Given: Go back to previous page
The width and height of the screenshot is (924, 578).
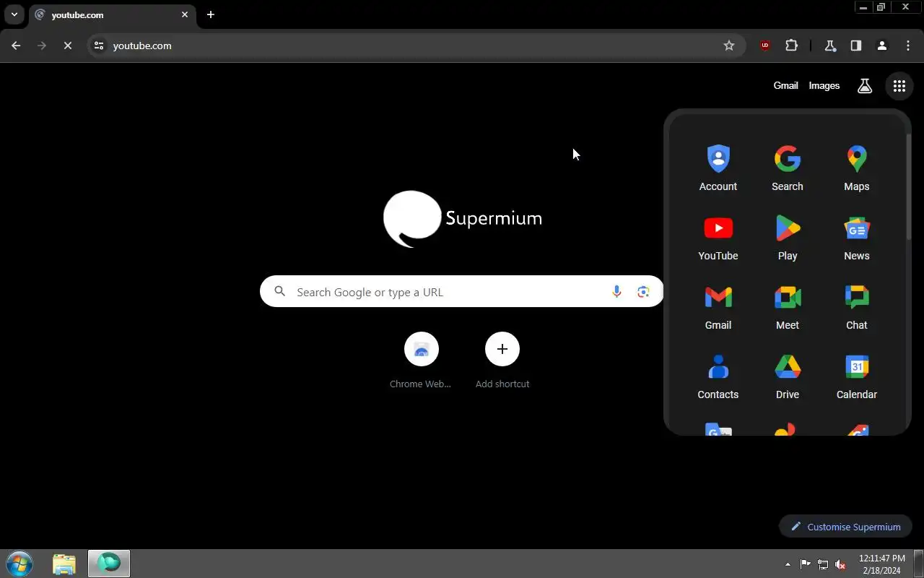Looking at the screenshot, I should point(16,46).
